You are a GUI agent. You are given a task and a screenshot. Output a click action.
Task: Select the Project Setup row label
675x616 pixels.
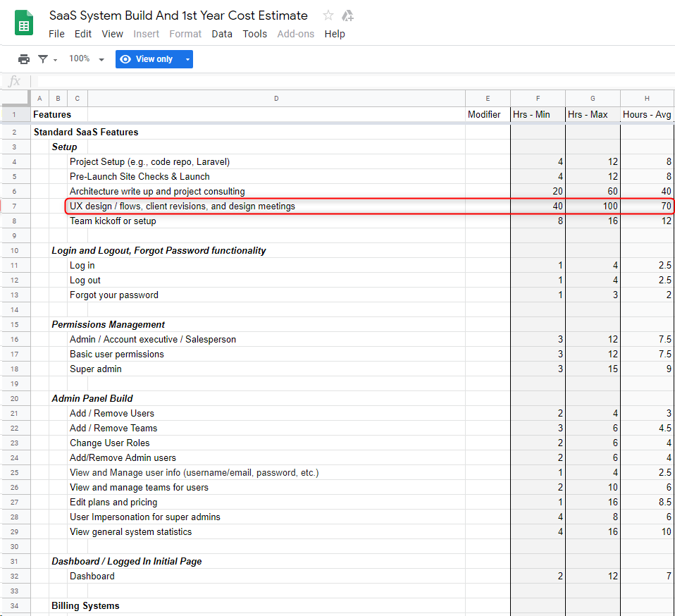pos(150,162)
